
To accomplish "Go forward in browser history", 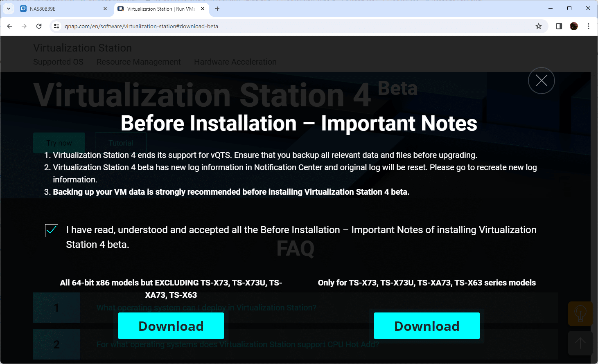I will 24,26.
